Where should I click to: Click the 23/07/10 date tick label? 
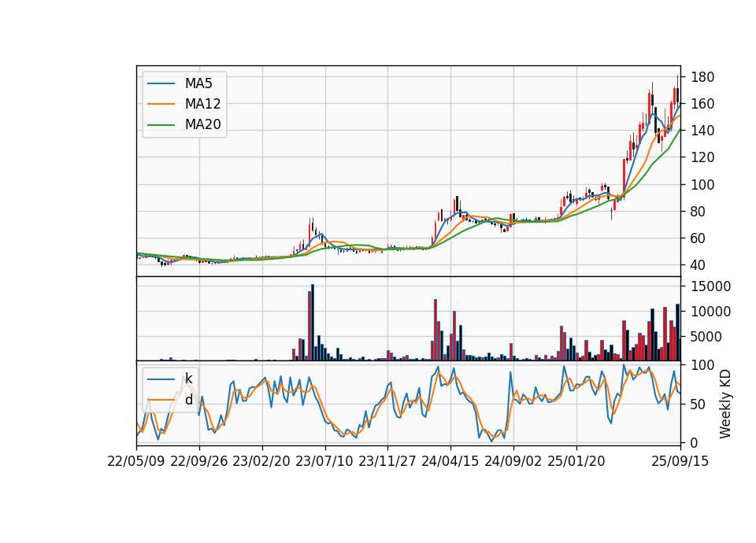pos(324,461)
